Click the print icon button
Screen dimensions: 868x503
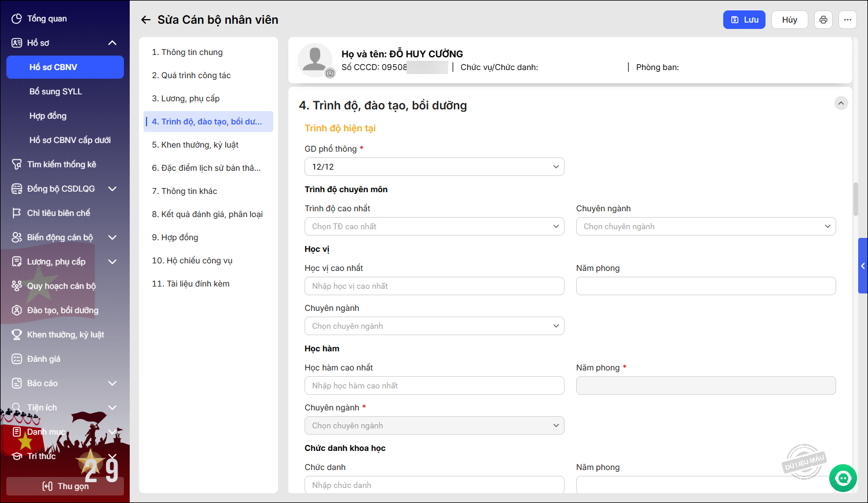click(x=823, y=20)
